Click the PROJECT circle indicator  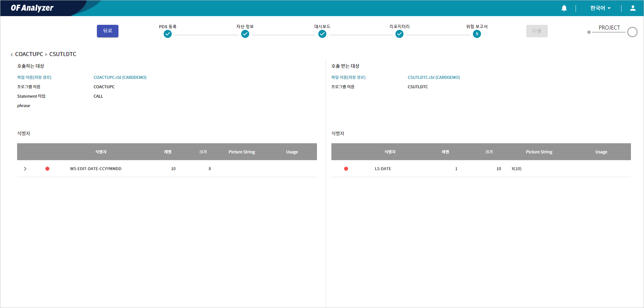click(632, 32)
